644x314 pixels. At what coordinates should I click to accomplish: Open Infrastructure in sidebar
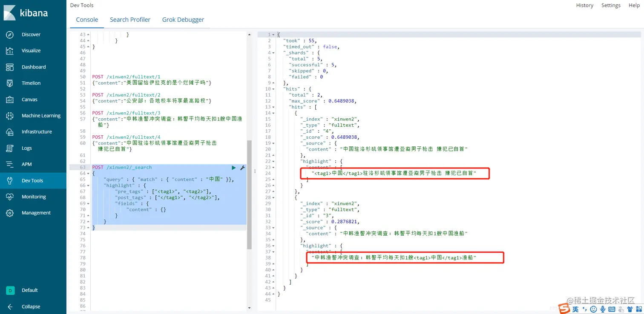click(x=33, y=132)
